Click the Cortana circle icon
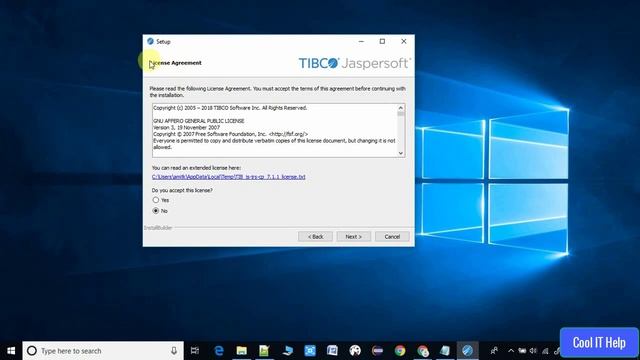Viewport: 640px width, 360px height. coord(31,351)
